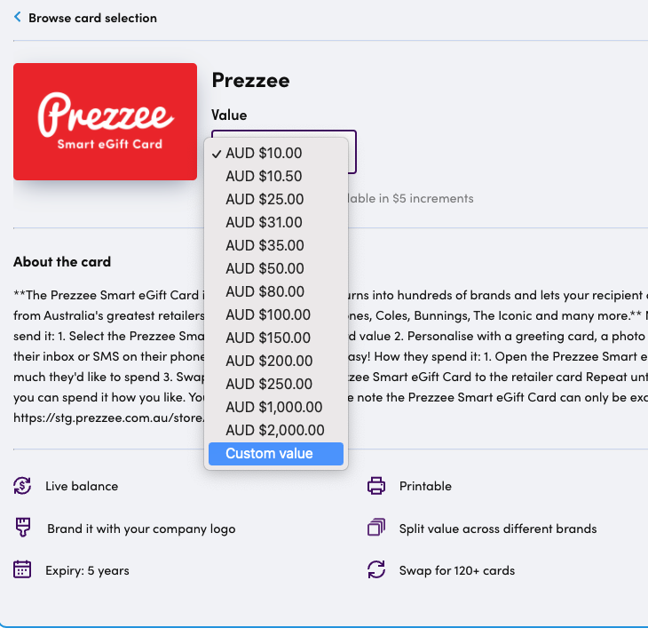Choose AUD $10.50 from the value list
Screen dimensions: 648x644
[x=276, y=176]
